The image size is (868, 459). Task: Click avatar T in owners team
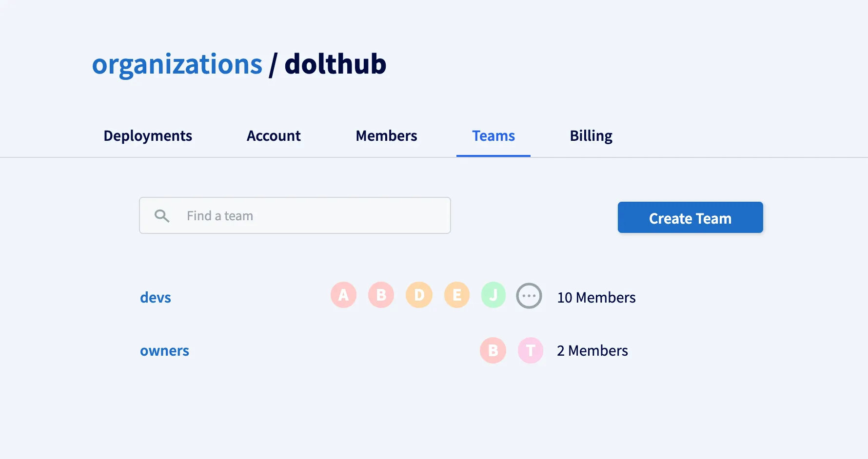click(x=530, y=350)
